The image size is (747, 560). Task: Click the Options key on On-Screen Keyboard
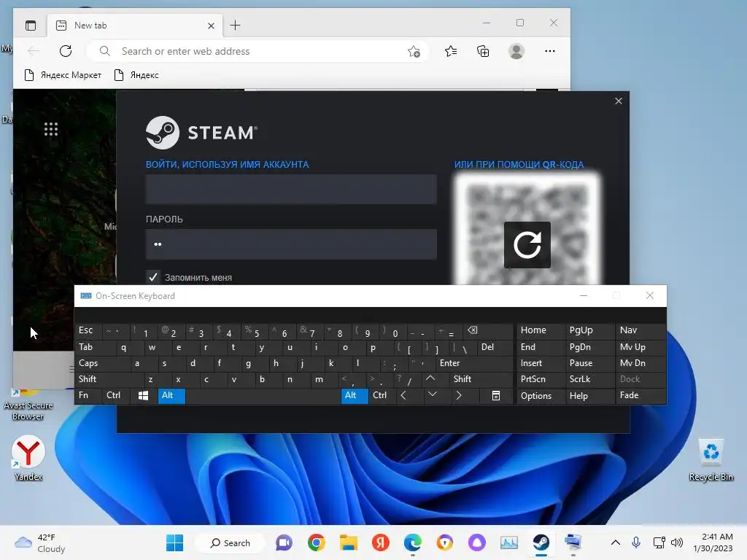[x=541, y=396]
